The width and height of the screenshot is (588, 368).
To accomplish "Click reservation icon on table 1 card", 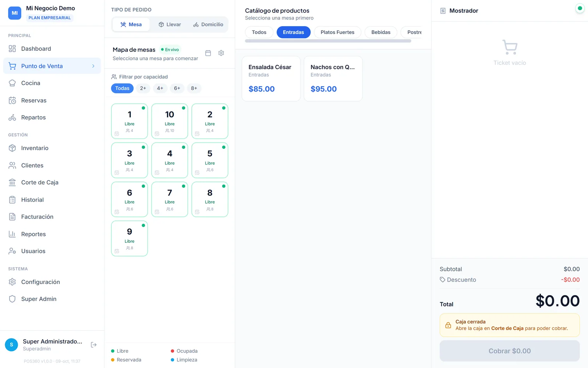I will tap(117, 134).
